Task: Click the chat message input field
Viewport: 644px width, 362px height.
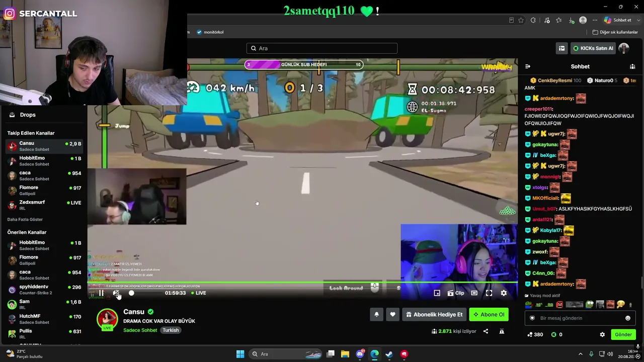Action: pos(580,318)
